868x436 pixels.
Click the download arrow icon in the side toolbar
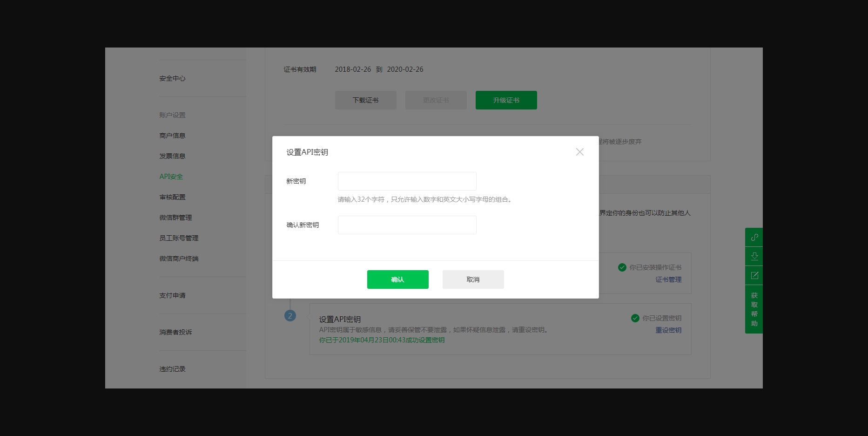tap(754, 256)
